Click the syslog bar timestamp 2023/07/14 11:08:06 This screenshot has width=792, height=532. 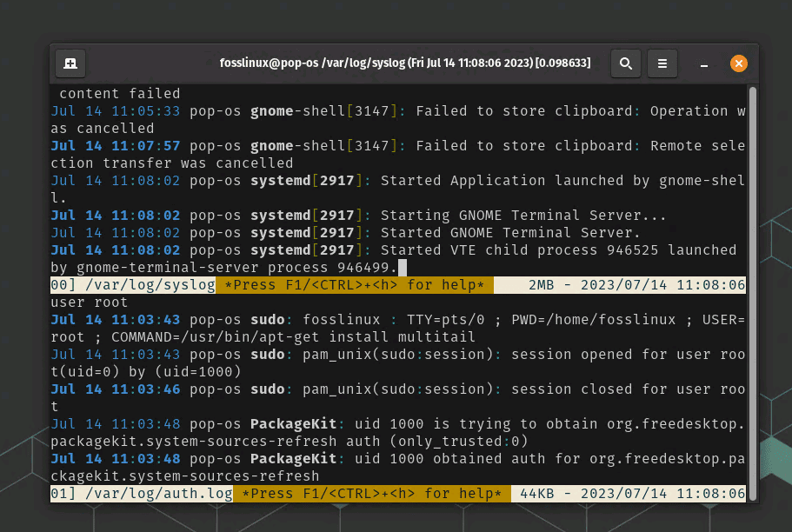pos(662,285)
